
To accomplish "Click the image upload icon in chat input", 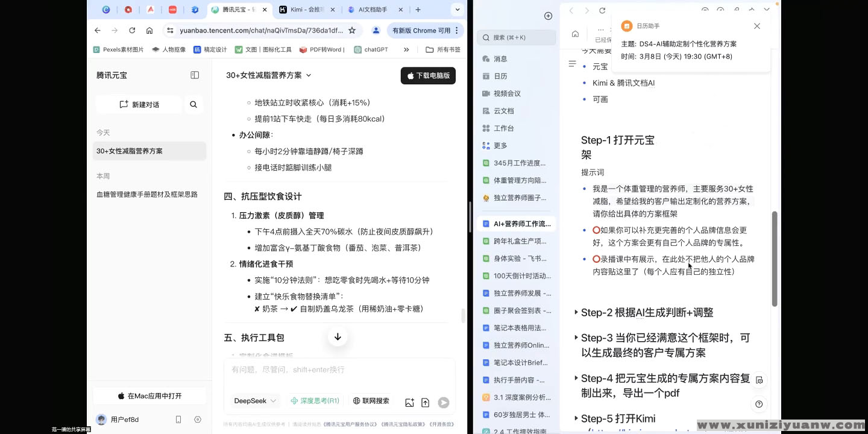I will tap(410, 403).
